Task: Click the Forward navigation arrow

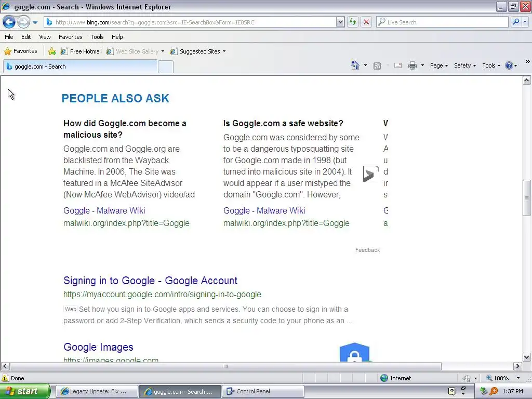Action: (x=23, y=22)
